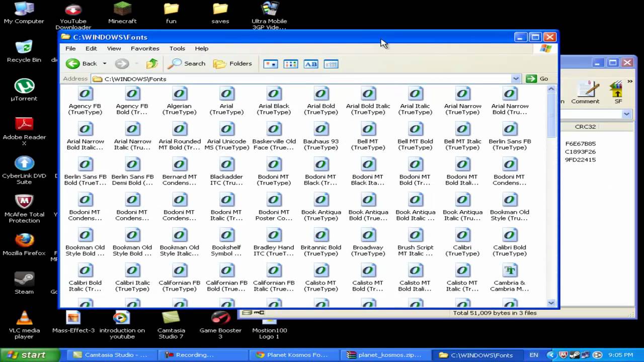
Task: Click scrollbar up arrow in Fonts window
Action: click(x=551, y=89)
